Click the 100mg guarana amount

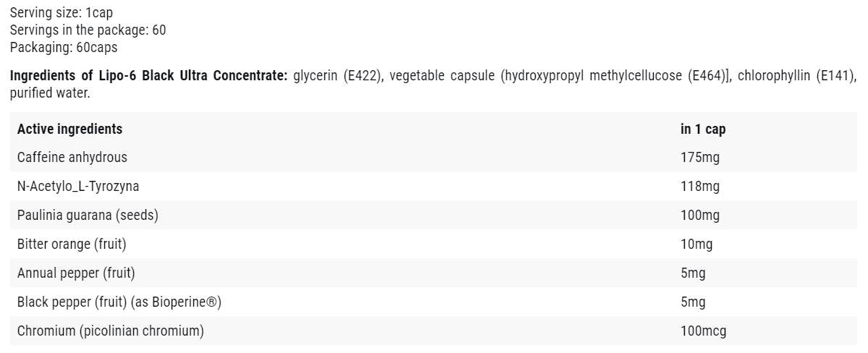[701, 216]
